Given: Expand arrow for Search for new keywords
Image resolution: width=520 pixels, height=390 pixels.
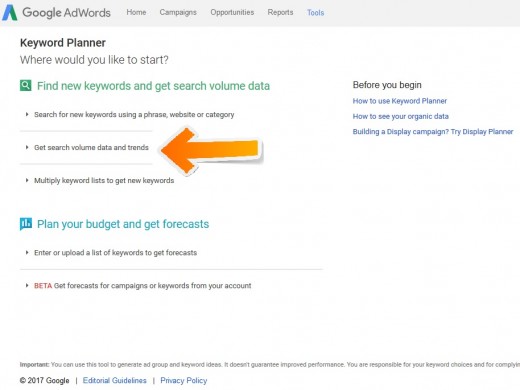Looking at the screenshot, I should 27,114.
